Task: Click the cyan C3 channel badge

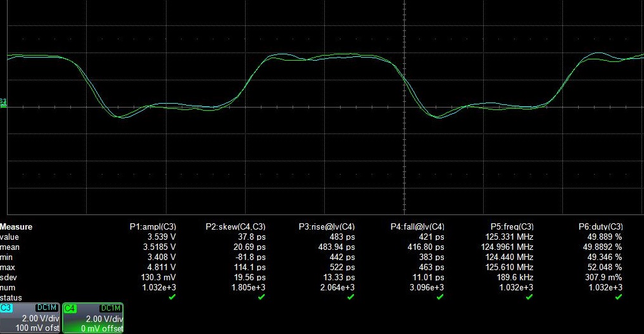Action: [7, 307]
